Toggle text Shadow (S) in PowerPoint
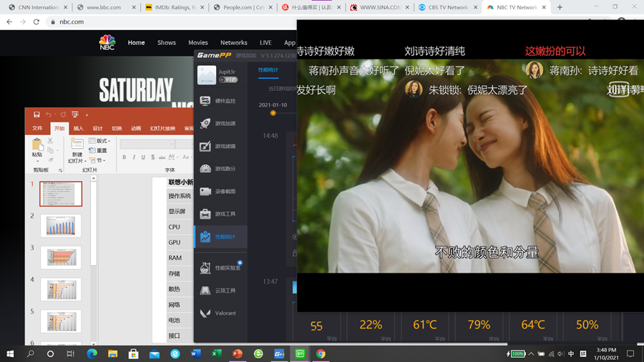This screenshot has width=644, height=362. point(153,157)
